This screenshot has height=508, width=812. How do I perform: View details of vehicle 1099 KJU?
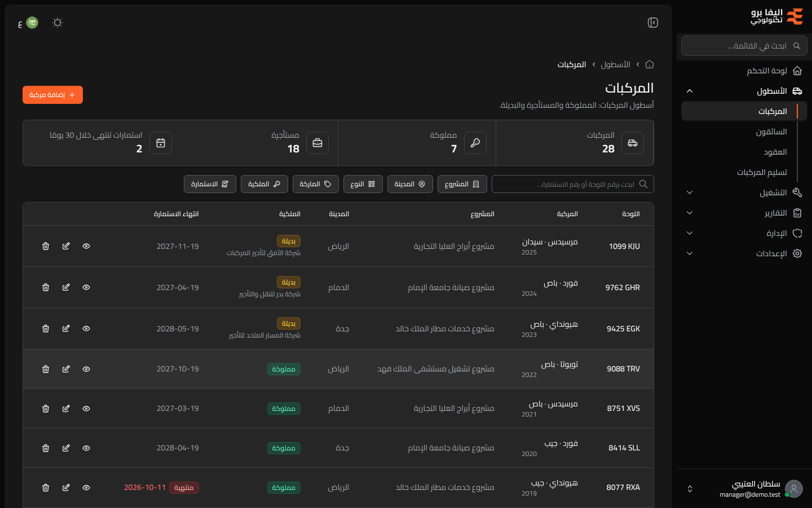click(x=86, y=246)
